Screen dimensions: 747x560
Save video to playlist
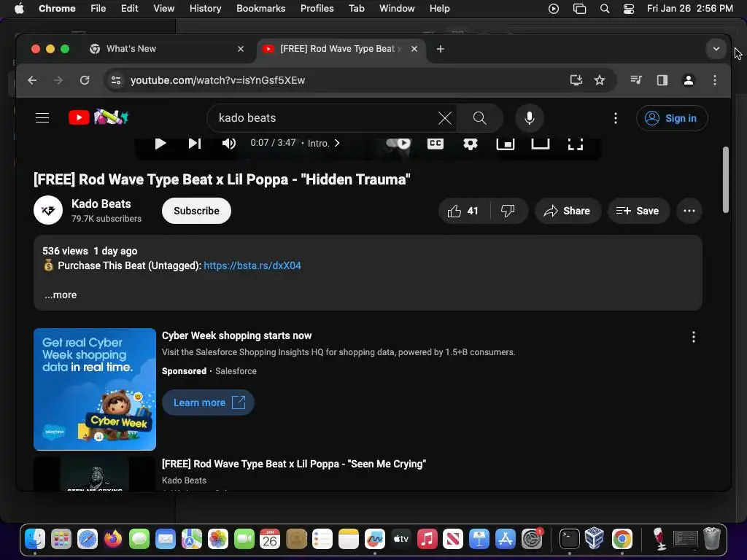[x=638, y=211]
